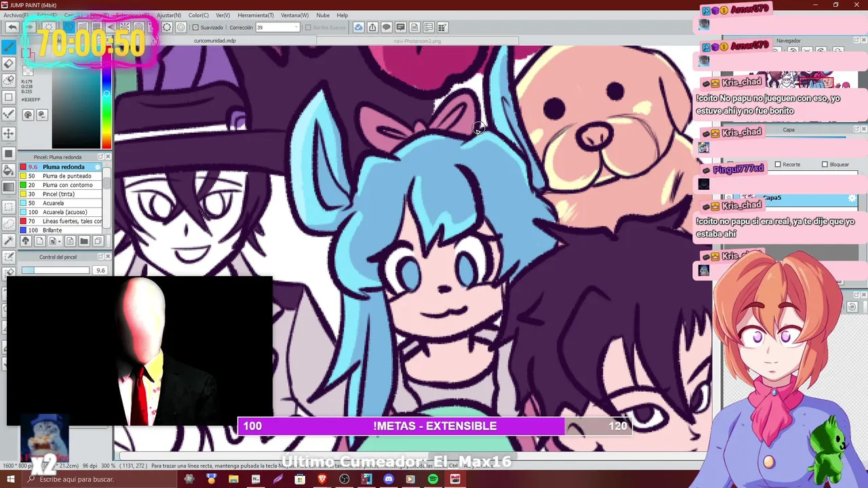Select the Eraser tool

pyautogui.click(x=9, y=64)
